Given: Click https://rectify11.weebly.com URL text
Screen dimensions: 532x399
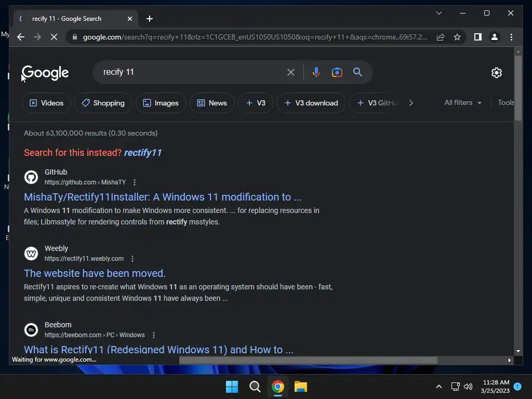Looking at the screenshot, I should click(84, 259).
